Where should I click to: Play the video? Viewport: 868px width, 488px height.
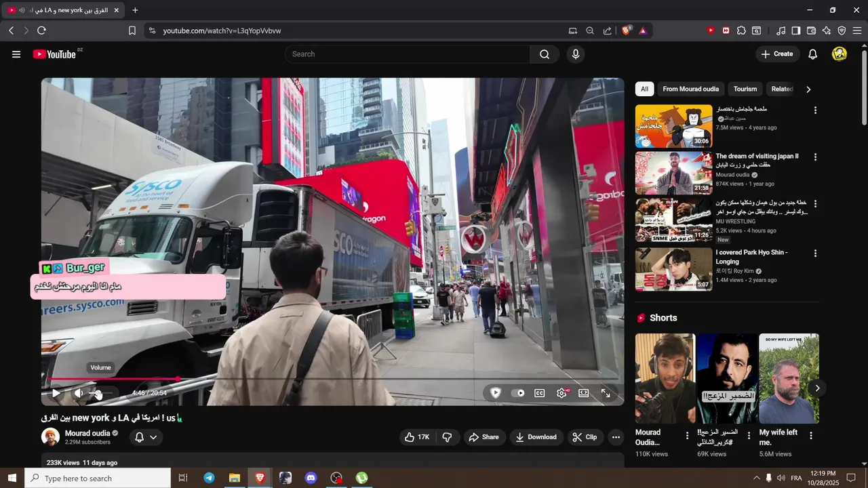(x=56, y=393)
